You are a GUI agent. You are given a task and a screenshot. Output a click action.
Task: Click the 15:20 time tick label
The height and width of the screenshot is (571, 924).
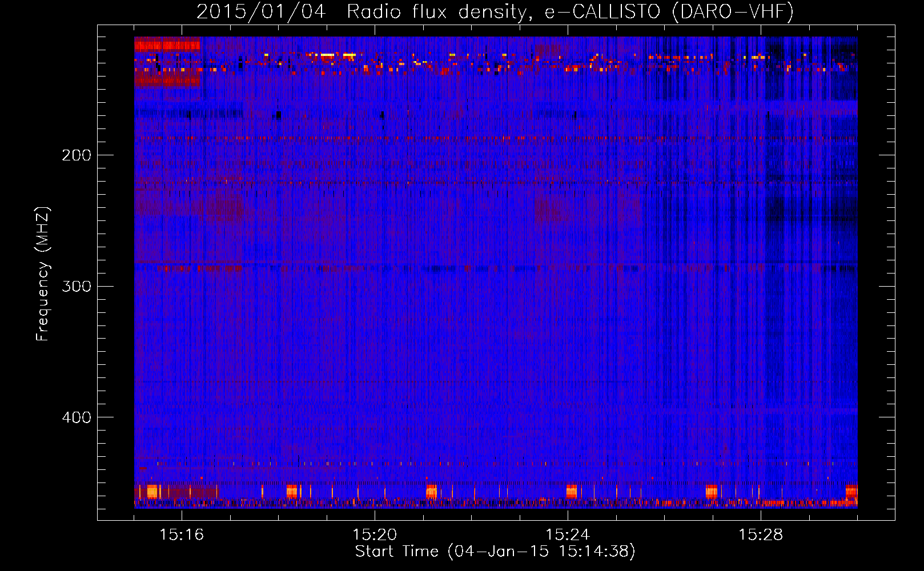click(x=375, y=535)
